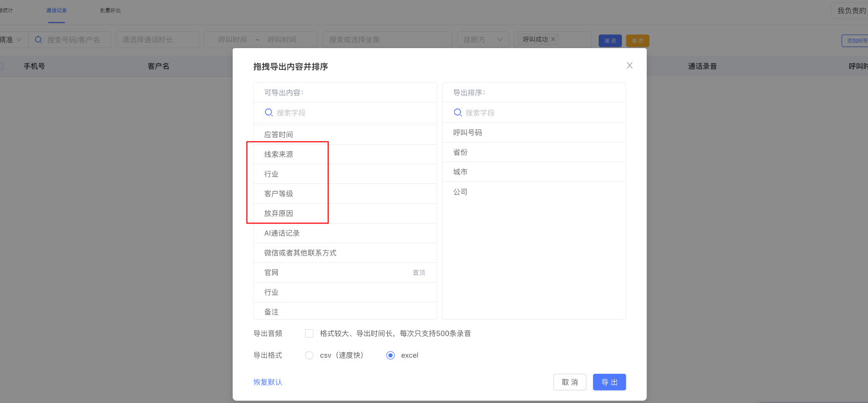Select 线索来源 field in exportable list
Viewport: 868px width, 403px height.
point(279,154)
